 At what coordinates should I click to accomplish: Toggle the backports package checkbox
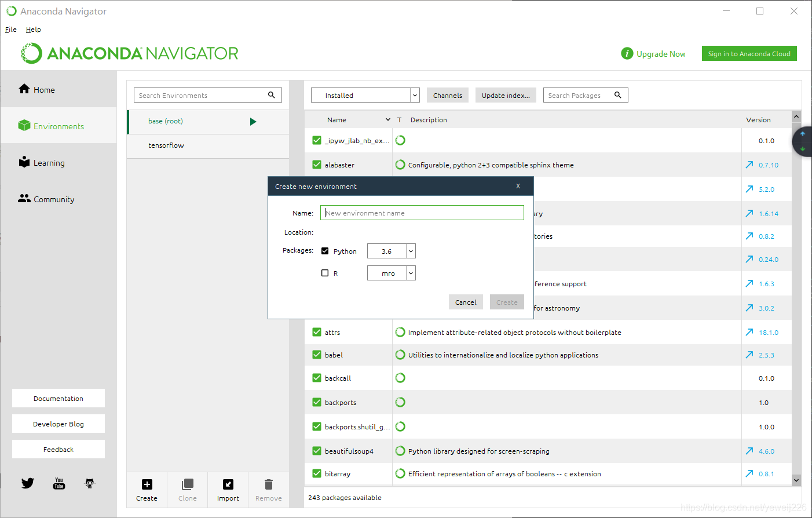(x=317, y=402)
